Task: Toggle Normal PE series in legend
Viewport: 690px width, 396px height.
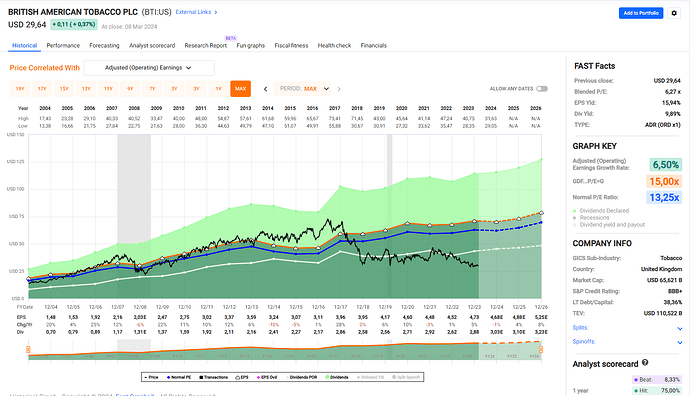Action: tap(179, 377)
